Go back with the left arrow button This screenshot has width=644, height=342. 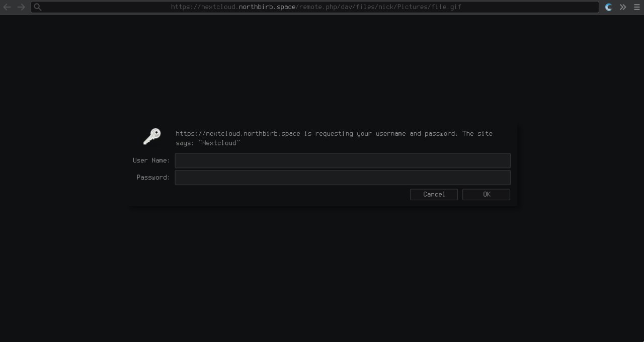click(7, 7)
